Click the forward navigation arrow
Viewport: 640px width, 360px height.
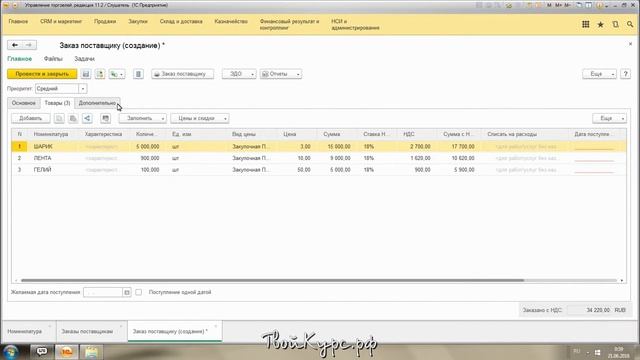click(x=29, y=45)
